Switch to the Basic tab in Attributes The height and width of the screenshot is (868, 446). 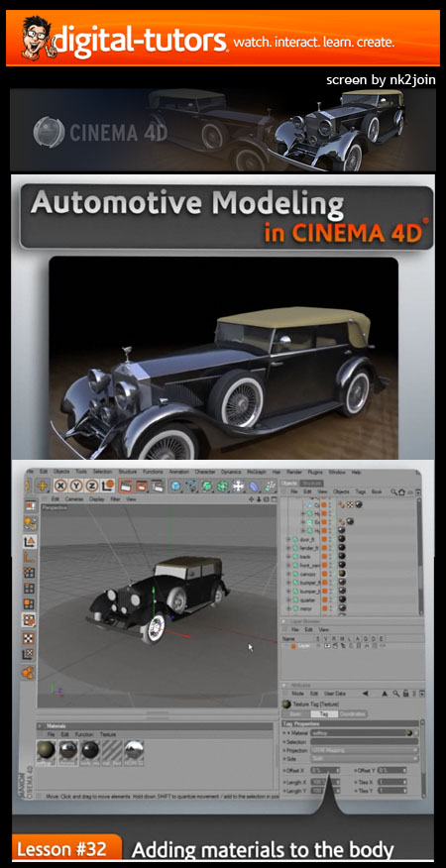tap(294, 714)
